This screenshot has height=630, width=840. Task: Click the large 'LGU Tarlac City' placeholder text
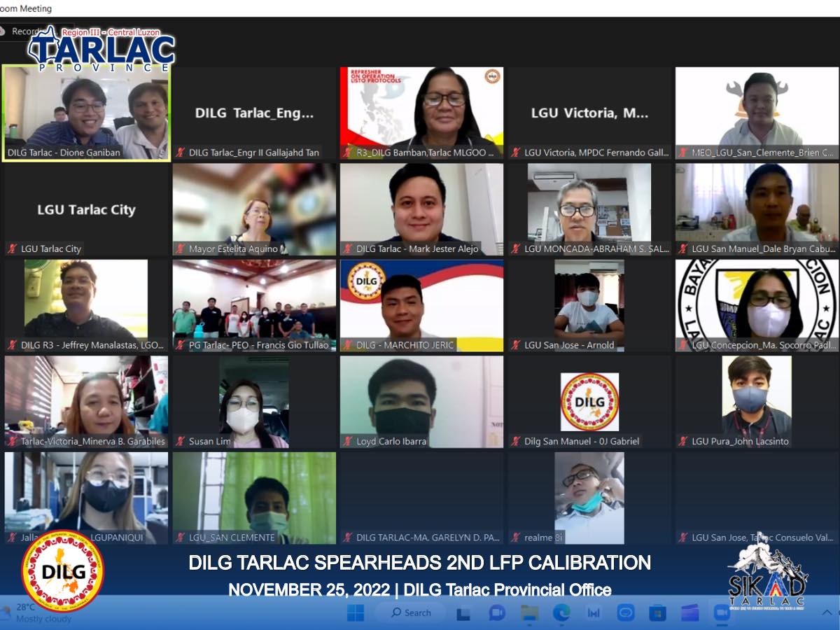tap(86, 209)
